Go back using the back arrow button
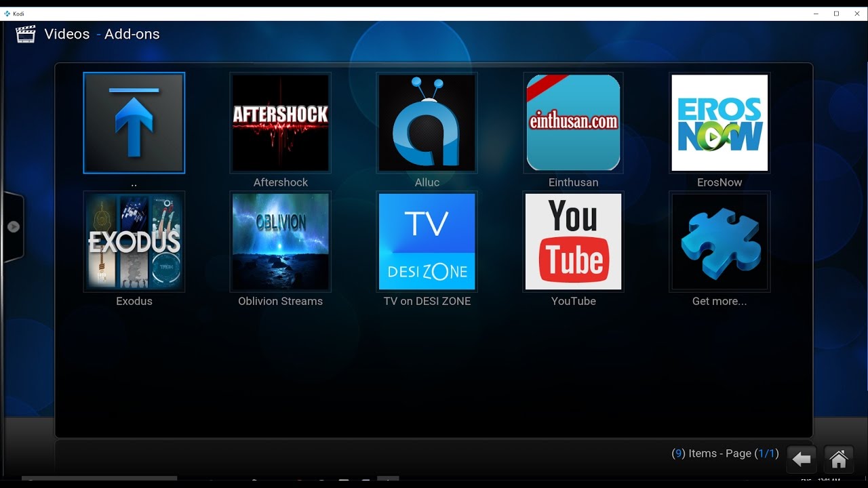Viewport: 868px width, 488px height. (802, 459)
